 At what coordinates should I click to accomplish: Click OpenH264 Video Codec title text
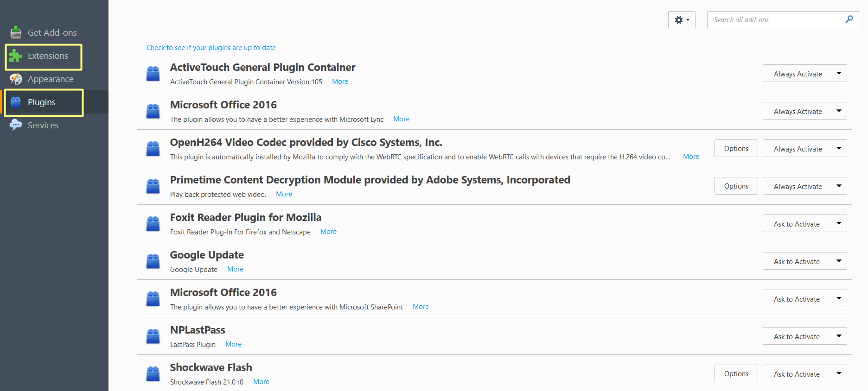pyautogui.click(x=306, y=142)
